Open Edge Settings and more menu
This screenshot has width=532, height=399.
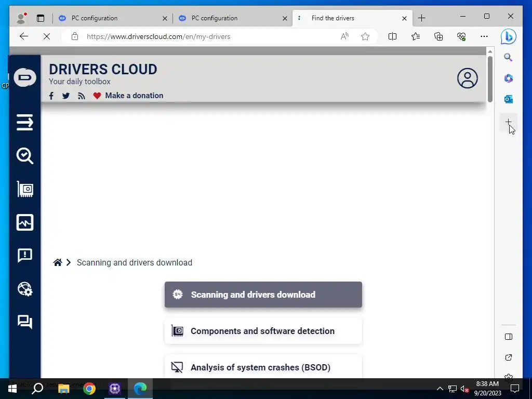(x=484, y=36)
